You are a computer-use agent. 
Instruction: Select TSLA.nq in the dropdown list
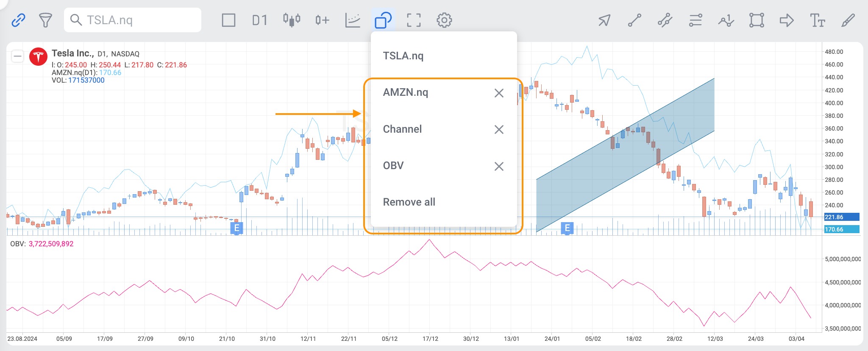403,56
